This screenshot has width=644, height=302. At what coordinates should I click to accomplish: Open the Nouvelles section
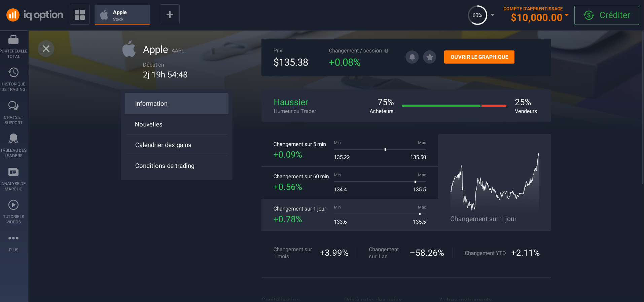177,124
